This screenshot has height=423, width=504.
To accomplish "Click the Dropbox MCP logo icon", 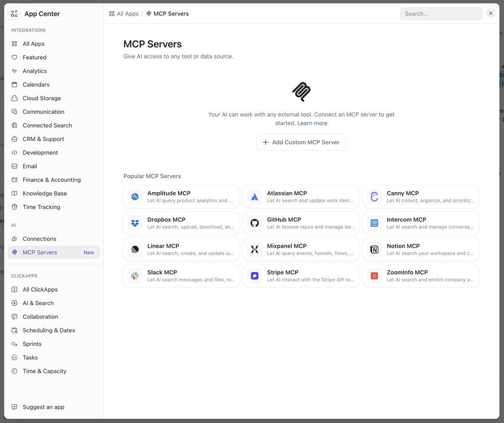I will (135, 223).
